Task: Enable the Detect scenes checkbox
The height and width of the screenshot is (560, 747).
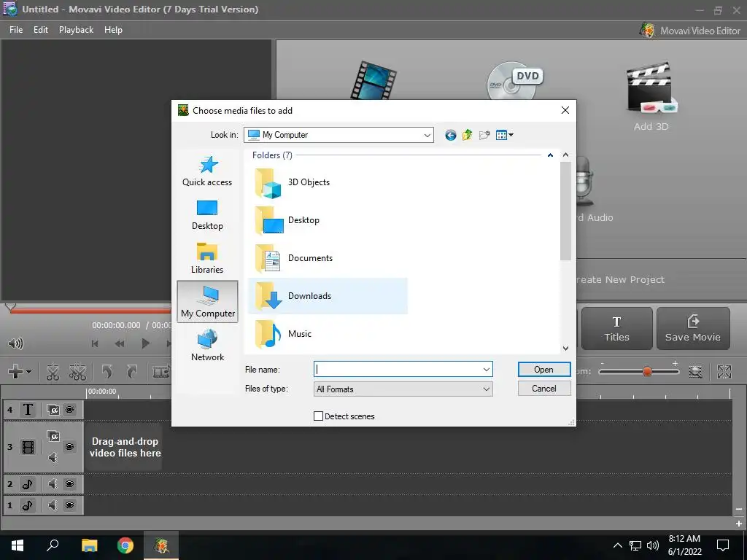Action: (318, 416)
